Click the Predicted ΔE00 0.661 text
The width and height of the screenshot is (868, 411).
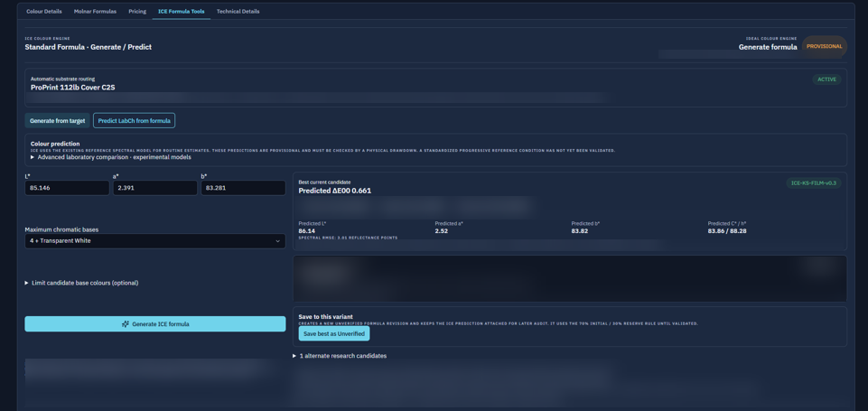click(x=335, y=191)
